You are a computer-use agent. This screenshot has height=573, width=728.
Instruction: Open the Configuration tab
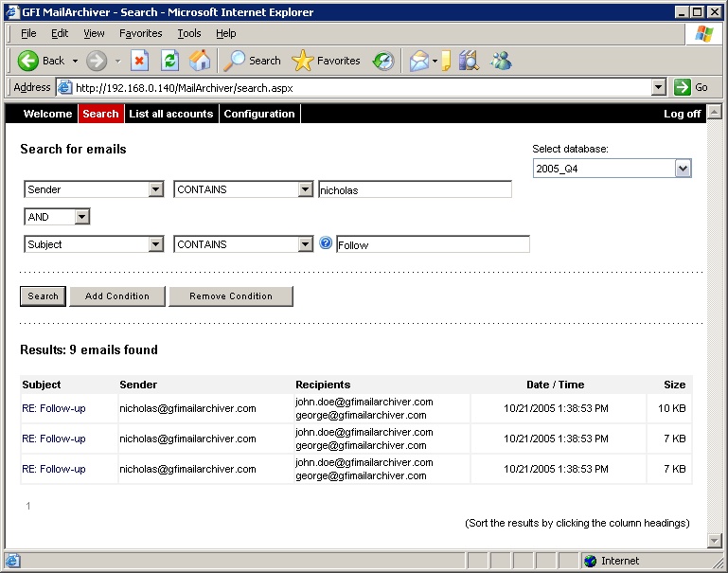tap(259, 114)
